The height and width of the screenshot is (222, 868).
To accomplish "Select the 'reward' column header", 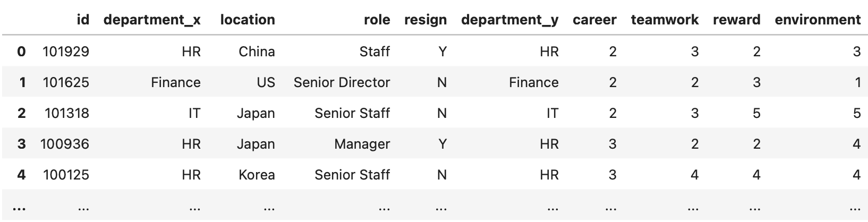I will click(736, 20).
